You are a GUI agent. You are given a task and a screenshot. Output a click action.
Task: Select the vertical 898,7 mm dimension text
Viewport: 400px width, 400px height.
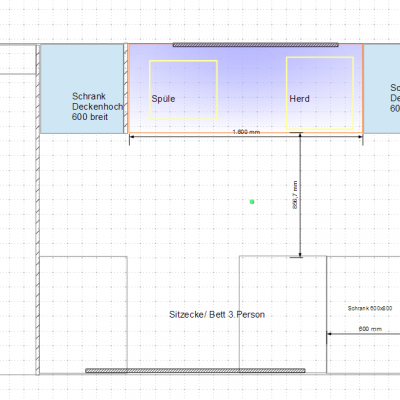point(295,195)
